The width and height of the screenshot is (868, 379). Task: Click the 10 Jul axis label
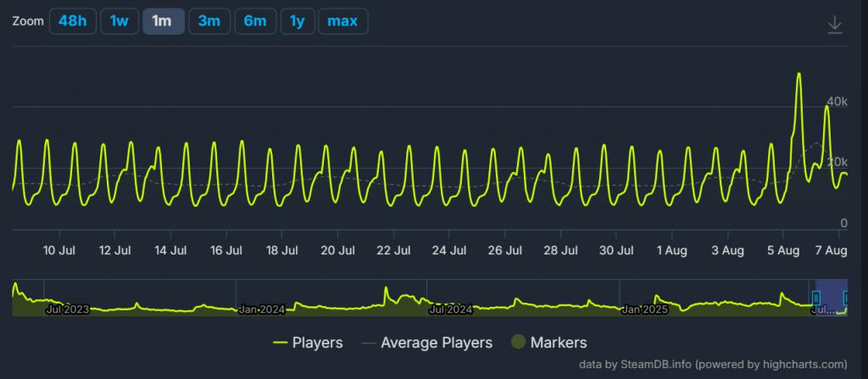(x=59, y=250)
